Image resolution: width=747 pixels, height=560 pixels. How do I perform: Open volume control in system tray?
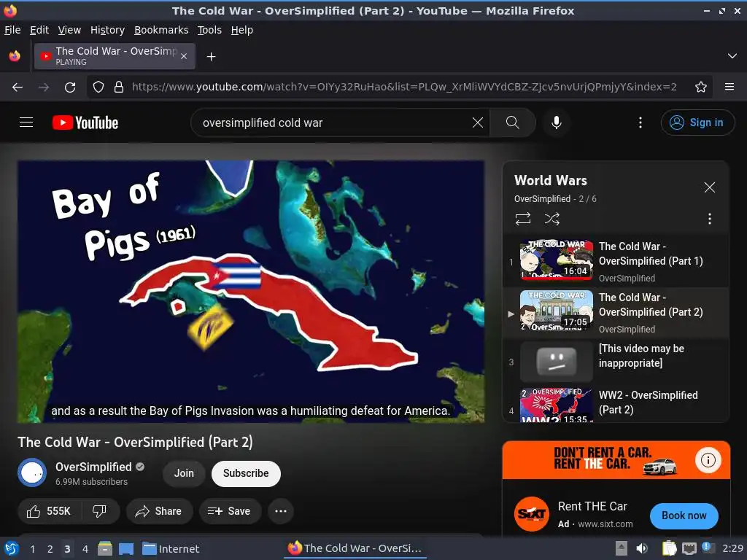pyautogui.click(x=642, y=548)
